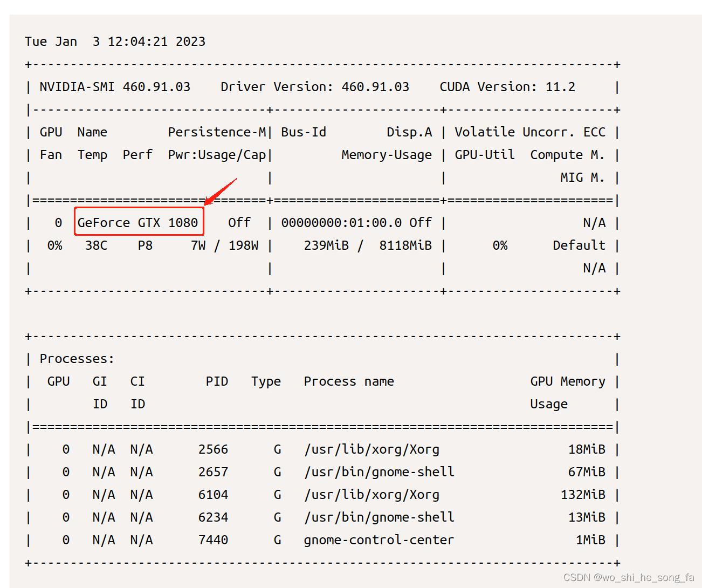Click the Compute M. header
The image size is (702, 588).
pyautogui.click(x=567, y=155)
